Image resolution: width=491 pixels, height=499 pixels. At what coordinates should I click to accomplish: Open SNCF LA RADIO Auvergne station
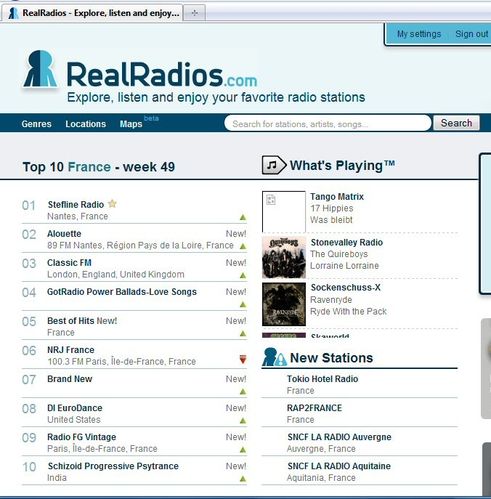339,437
